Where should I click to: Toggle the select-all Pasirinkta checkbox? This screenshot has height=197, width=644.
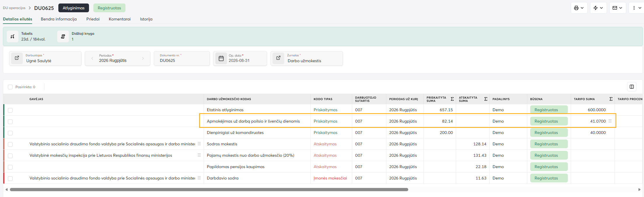(10, 87)
